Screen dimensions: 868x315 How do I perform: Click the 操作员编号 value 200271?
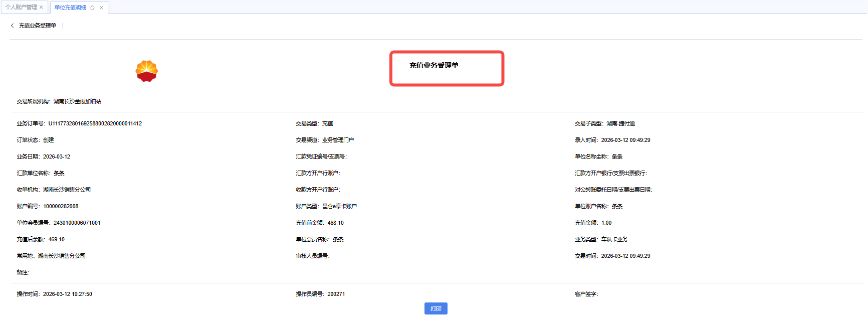[336, 294]
